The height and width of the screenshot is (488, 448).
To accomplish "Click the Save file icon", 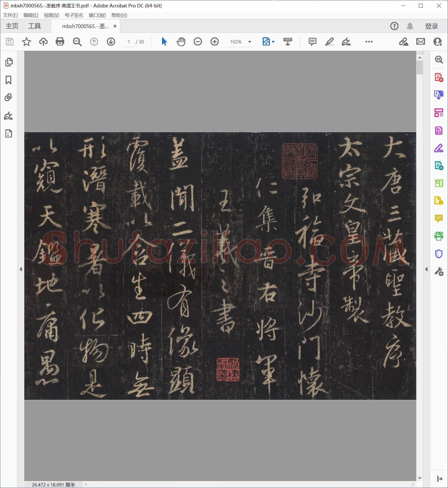I will tap(10, 42).
